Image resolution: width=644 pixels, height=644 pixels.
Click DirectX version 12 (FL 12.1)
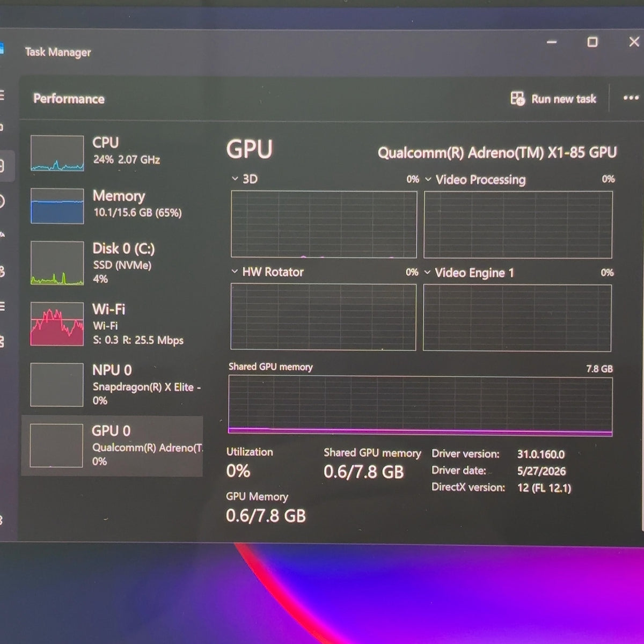click(x=544, y=488)
